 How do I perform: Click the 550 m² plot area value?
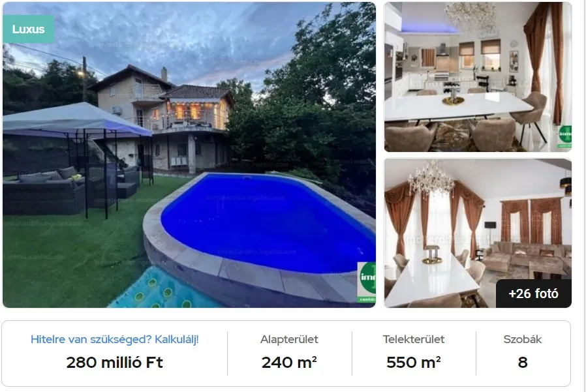click(x=414, y=362)
